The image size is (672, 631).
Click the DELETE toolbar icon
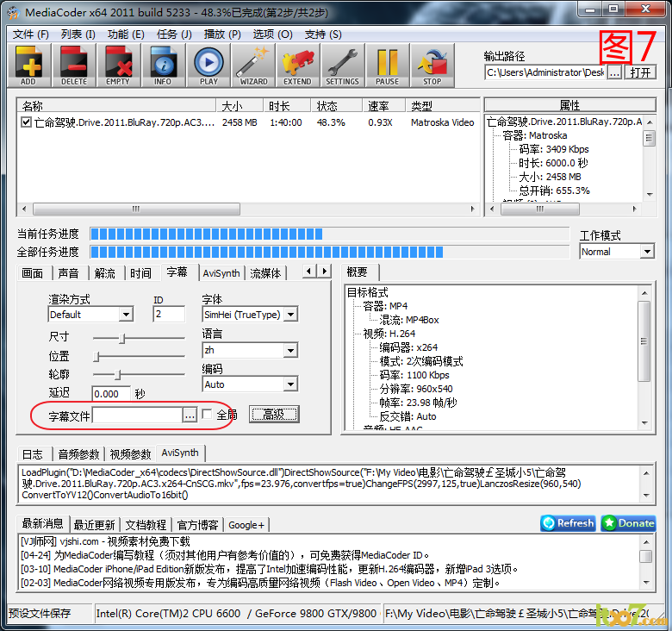click(73, 65)
